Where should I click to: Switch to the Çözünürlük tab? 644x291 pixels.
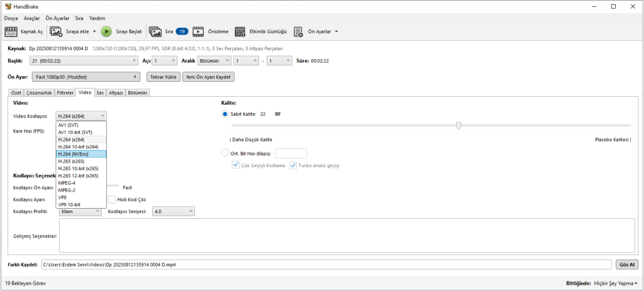pos(39,93)
